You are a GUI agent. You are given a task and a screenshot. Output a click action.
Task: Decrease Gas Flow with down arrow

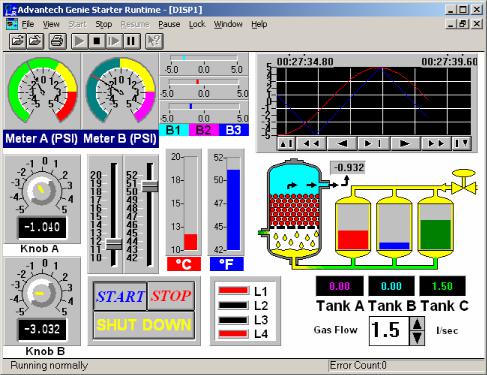[x=417, y=338]
